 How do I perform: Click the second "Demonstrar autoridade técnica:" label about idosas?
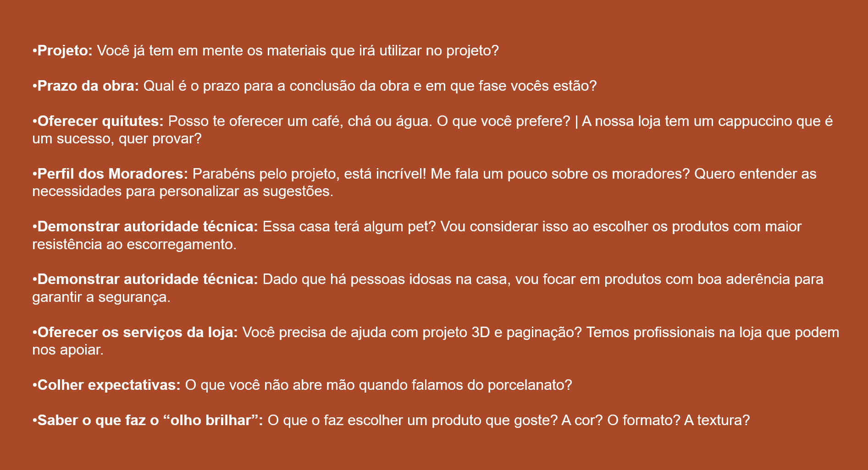148,279
